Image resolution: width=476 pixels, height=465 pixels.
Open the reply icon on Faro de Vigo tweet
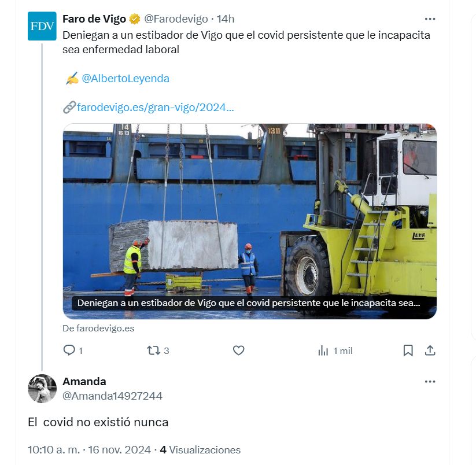(x=69, y=350)
